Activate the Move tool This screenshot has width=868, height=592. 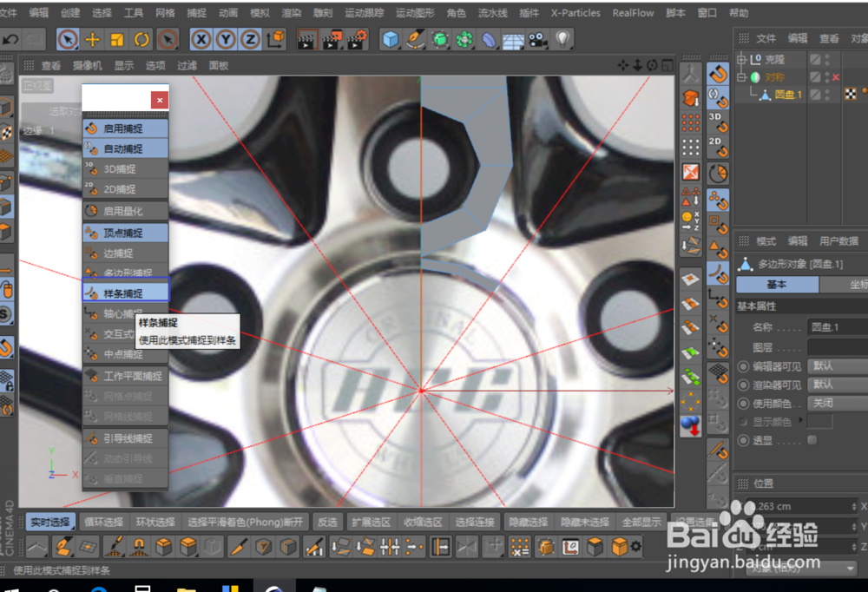click(x=93, y=39)
